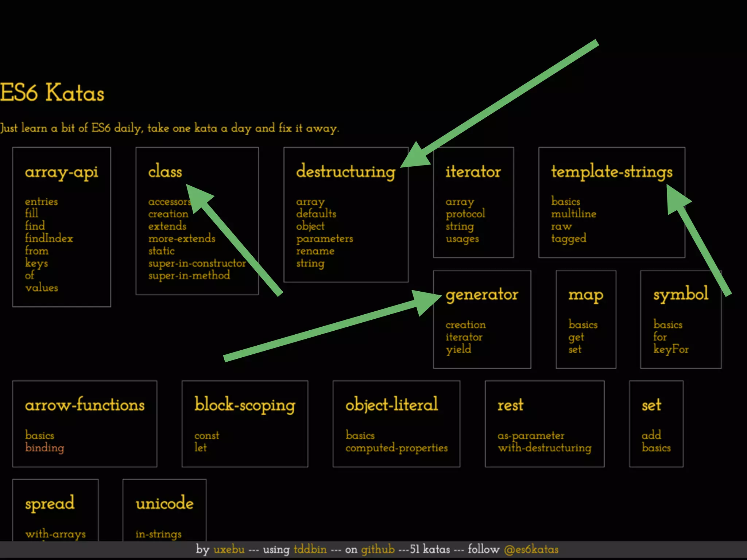This screenshot has height=560, width=747.
Task: Open the more-extends class kata
Action: tap(182, 238)
